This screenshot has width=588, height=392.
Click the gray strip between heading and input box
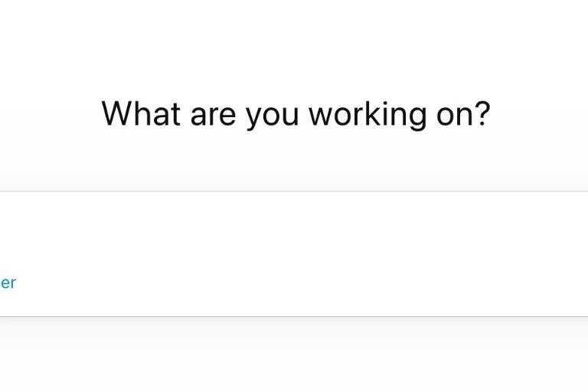coord(294,170)
